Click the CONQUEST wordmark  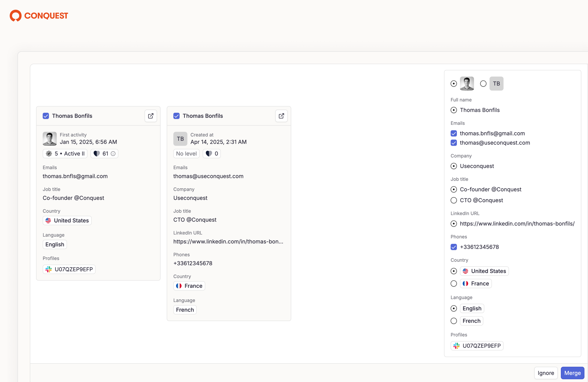(46, 16)
